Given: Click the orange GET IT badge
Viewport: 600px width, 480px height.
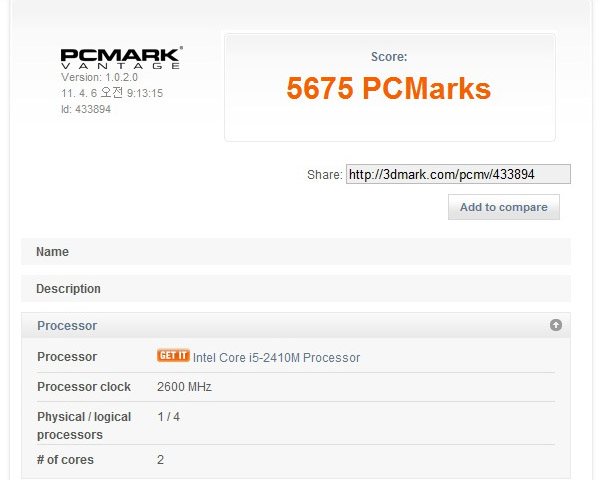Looking at the screenshot, I should coord(173,356).
